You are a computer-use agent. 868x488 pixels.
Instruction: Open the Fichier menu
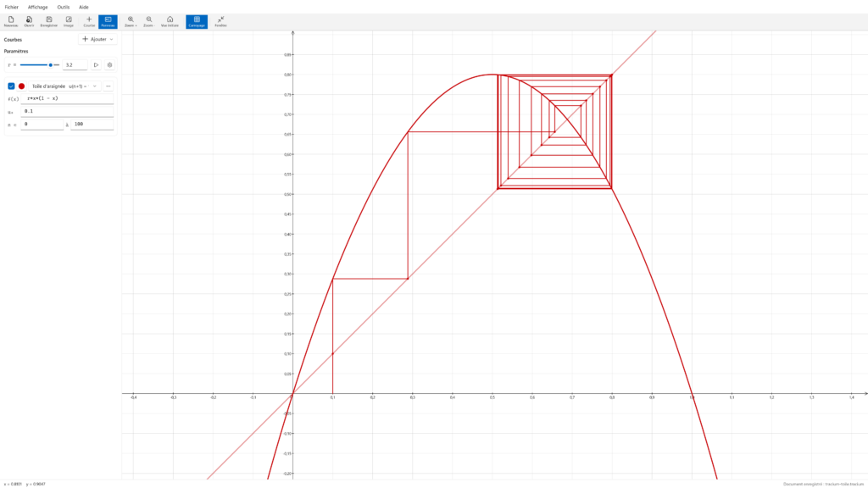(12, 7)
